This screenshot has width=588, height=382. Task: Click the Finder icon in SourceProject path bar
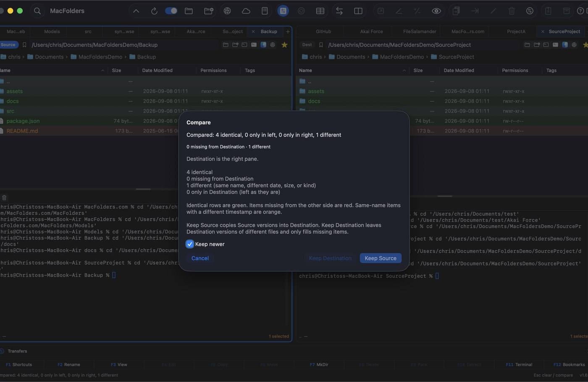click(565, 45)
